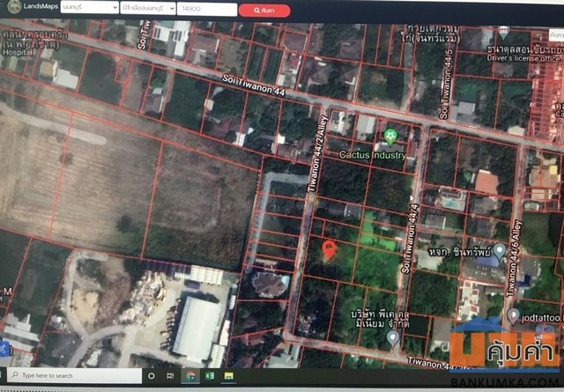Image resolution: width=564 pixels, height=392 pixels.
Task: Open the district dropdown showing 01-เมืองนนทบุรี
Action: tap(148, 8)
